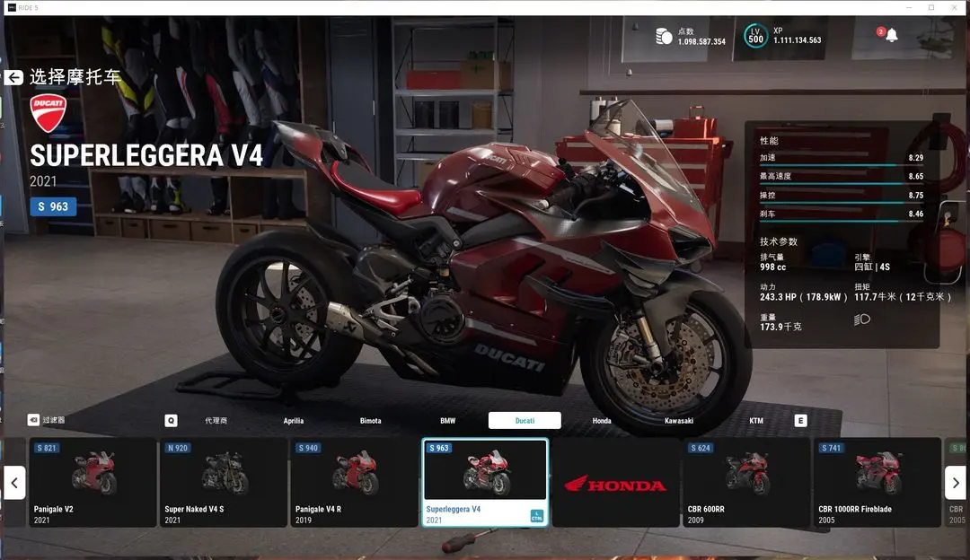970x560 pixels.
Task: Open the notifications bell
Action: pos(892,35)
